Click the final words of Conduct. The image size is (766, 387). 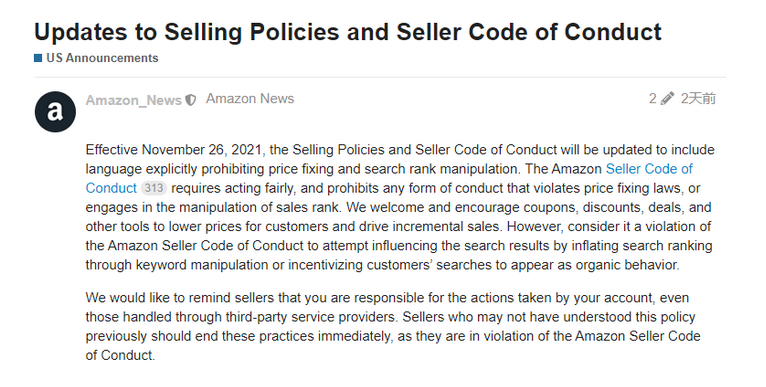pyautogui.click(x=120, y=355)
